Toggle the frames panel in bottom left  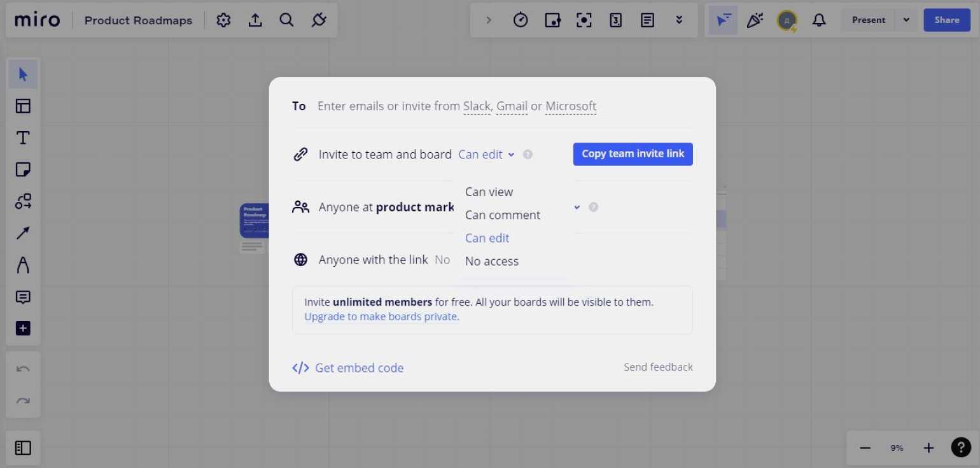click(23, 448)
